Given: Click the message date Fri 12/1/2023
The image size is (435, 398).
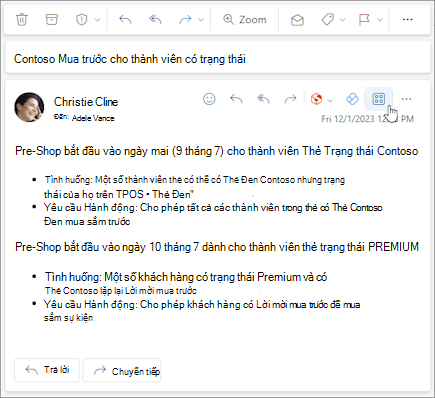Looking at the screenshot, I should click(x=367, y=119).
